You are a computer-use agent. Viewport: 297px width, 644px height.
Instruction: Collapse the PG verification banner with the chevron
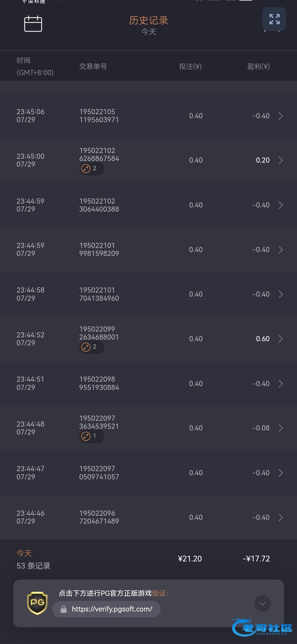(x=262, y=603)
